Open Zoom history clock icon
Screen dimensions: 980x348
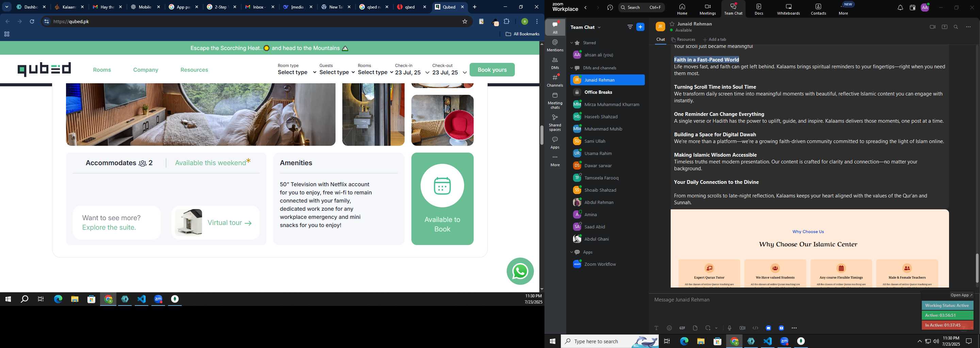[610, 7]
